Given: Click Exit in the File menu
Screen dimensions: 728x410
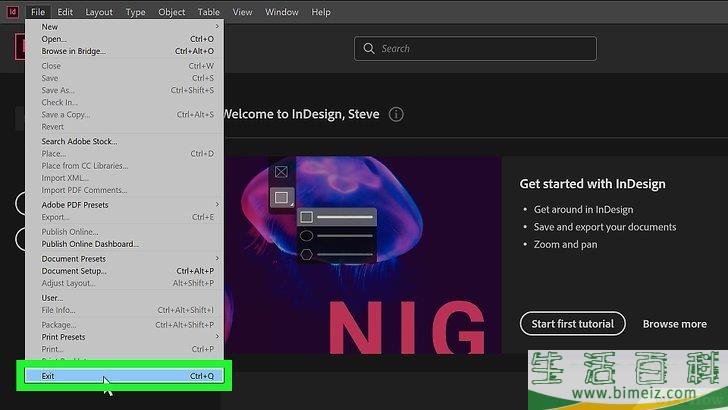Looking at the screenshot, I should [124, 376].
